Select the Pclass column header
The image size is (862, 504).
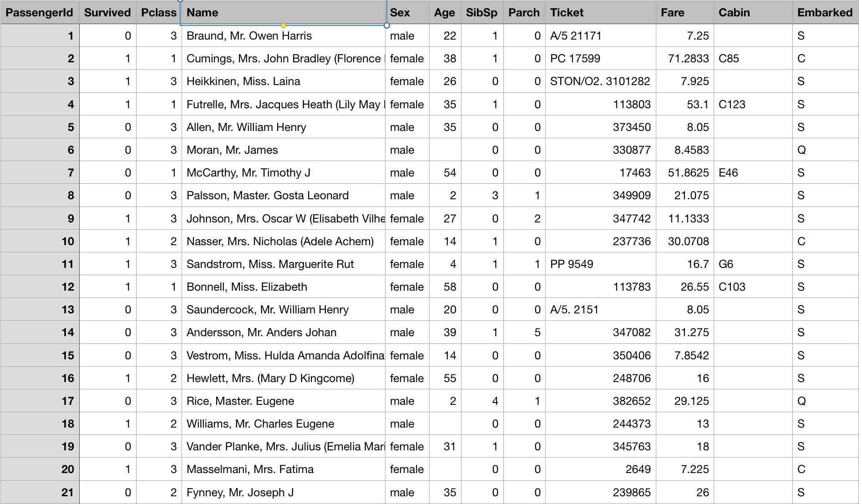(159, 12)
